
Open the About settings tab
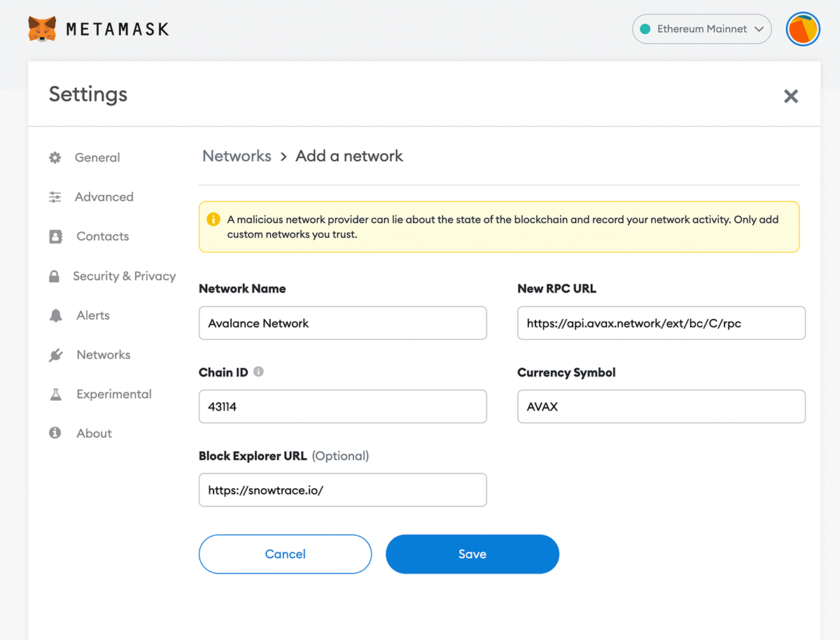click(x=94, y=434)
